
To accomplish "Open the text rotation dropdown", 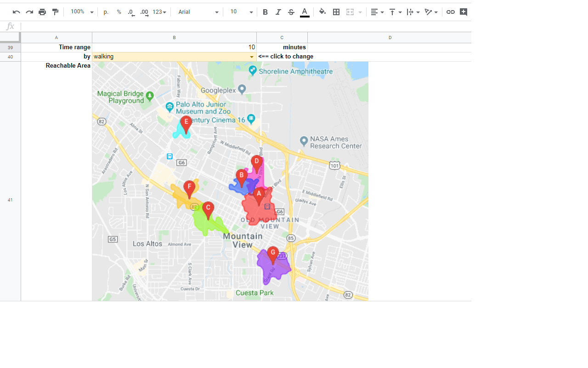I will tap(431, 12).
